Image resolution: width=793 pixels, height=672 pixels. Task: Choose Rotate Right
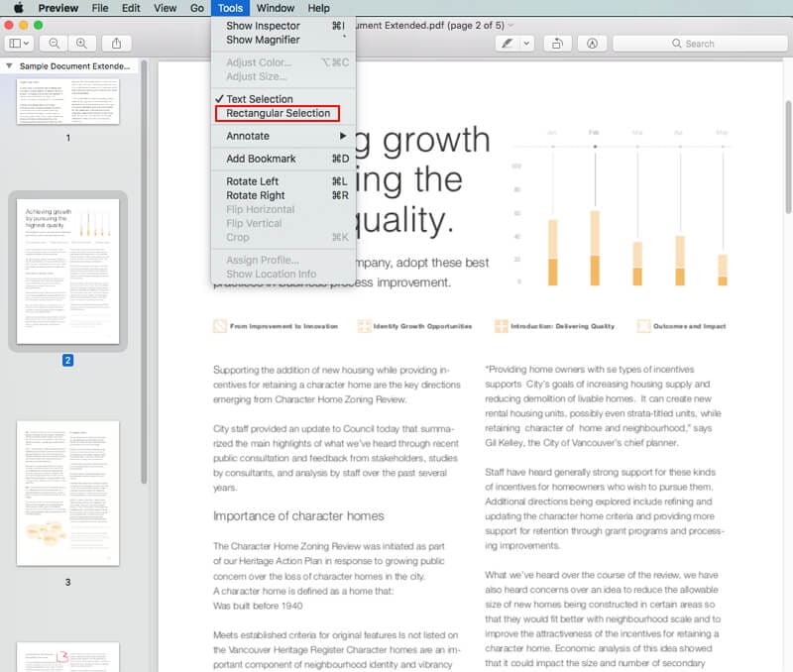(283, 195)
